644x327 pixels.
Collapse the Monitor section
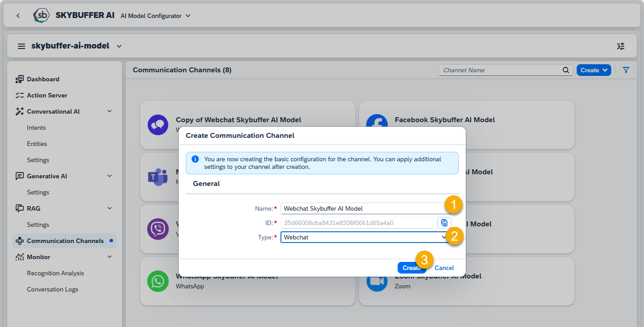[110, 257]
